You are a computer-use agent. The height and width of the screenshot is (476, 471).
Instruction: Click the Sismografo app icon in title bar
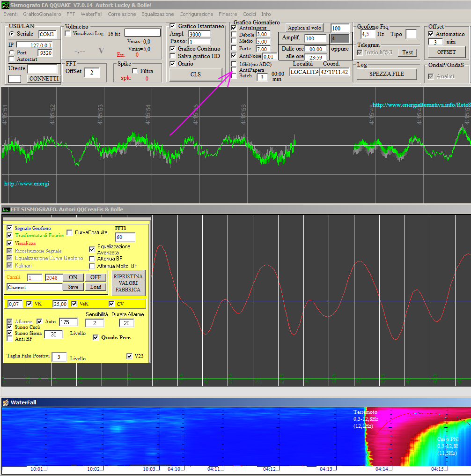pyautogui.click(x=5, y=4)
